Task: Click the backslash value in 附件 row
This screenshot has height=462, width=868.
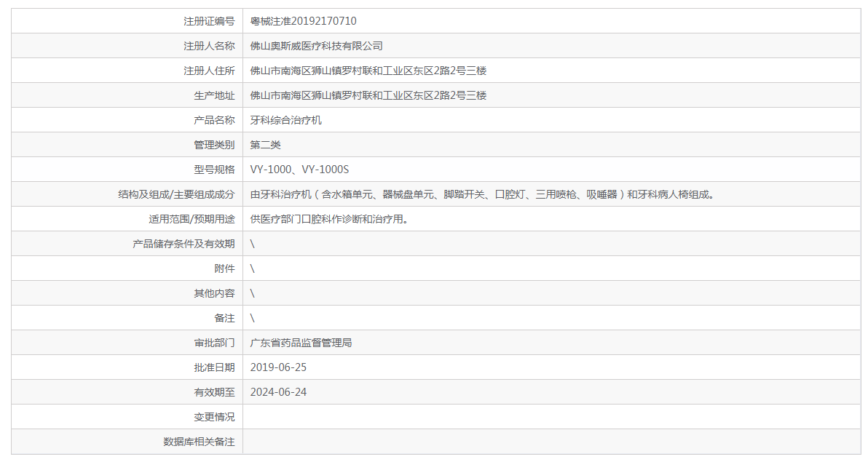Action: [x=253, y=268]
